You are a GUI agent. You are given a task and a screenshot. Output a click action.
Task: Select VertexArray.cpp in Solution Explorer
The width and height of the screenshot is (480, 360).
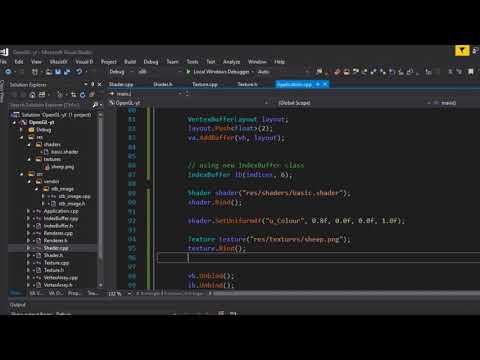(x=61, y=277)
